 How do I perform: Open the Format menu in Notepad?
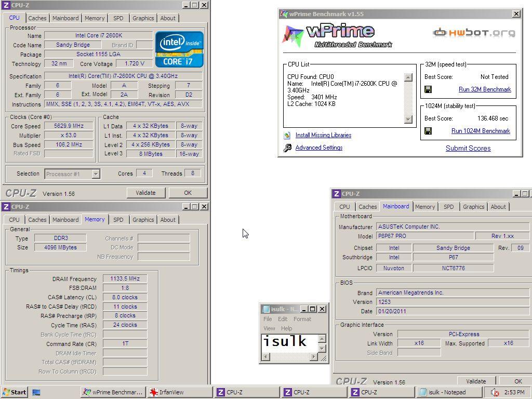[302, 319]
